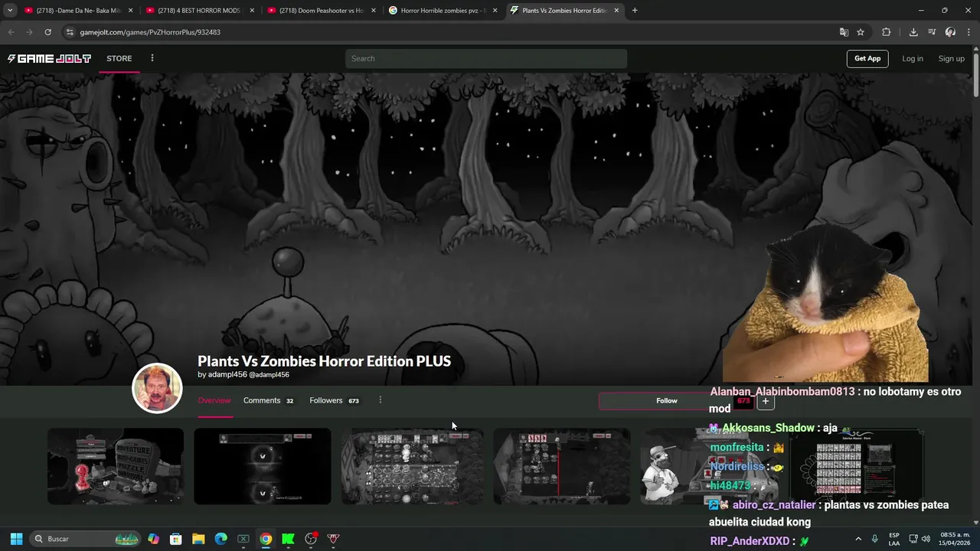Click the adampl456 developer avatar

pyautogui.click(x=158, y=388)
